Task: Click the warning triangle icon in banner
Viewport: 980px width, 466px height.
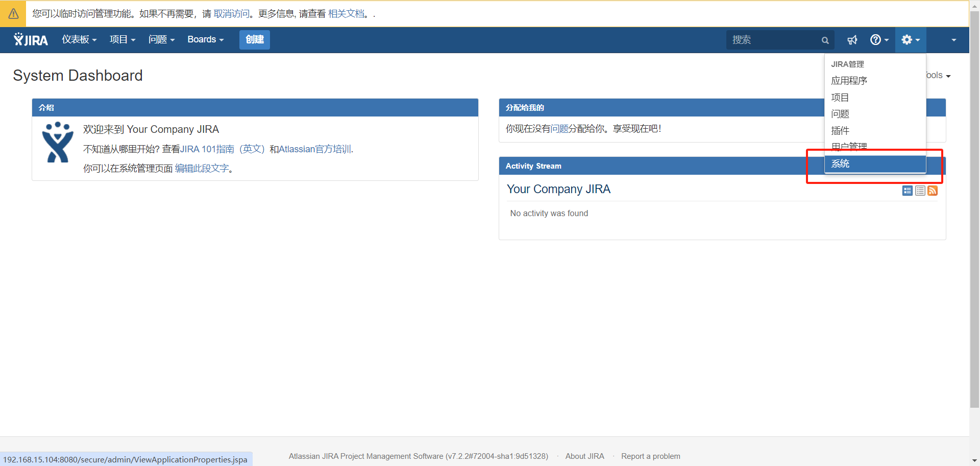Action: coord(13,14)
